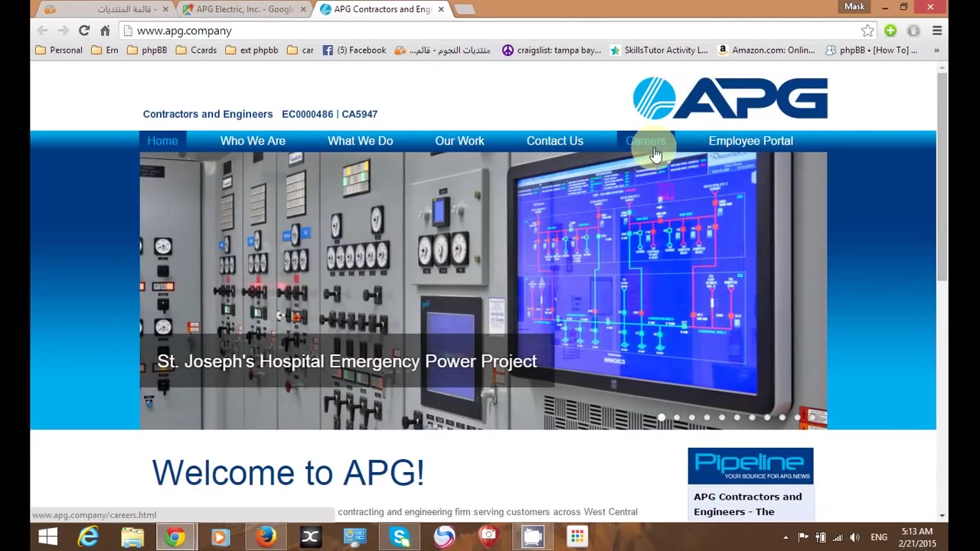This screenshot has width=980, height=551.
Task: Open Skype from the taskbar
Action: (400, 537)
